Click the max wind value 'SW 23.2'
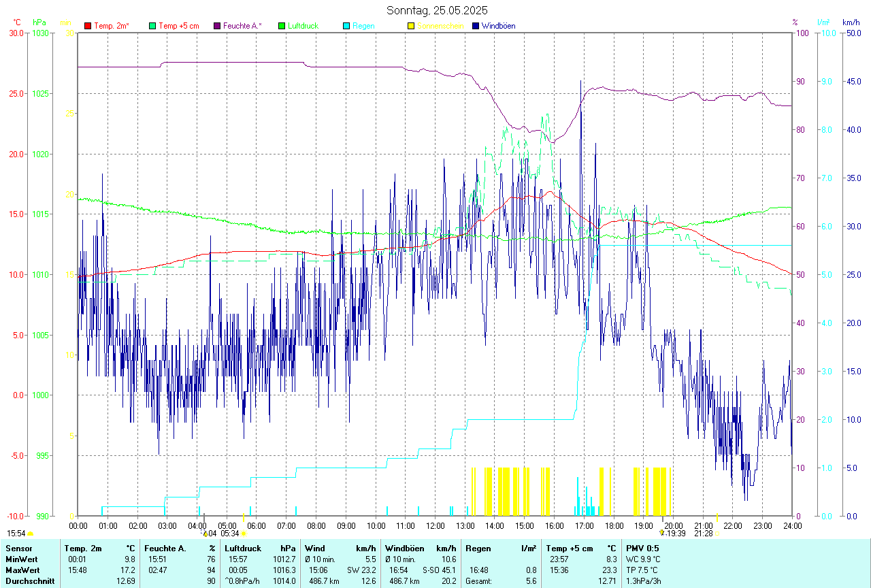 click(361, 570)
